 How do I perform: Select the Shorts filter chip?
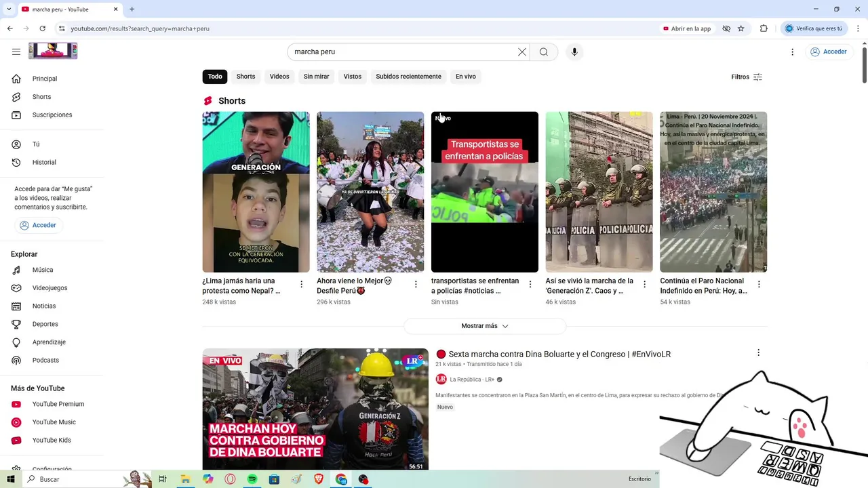(x=245, y=77)
